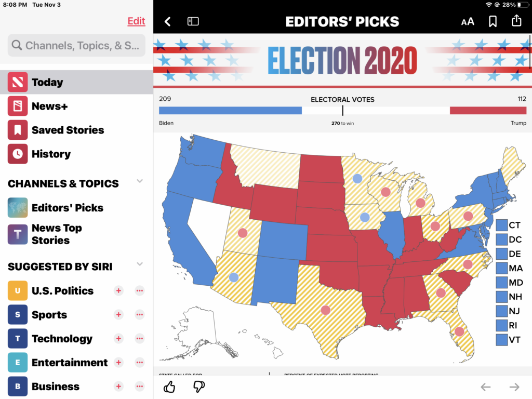Tap the thumbs down dislike icon
Image resolution: width=532 pixels, height=399 pixels.
point(198,387)
